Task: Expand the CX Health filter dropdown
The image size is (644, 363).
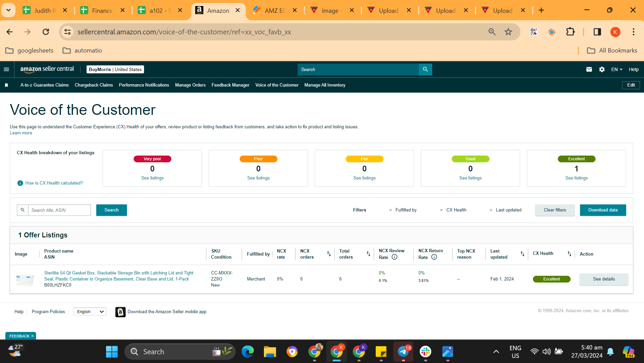Action: [453, 210]
